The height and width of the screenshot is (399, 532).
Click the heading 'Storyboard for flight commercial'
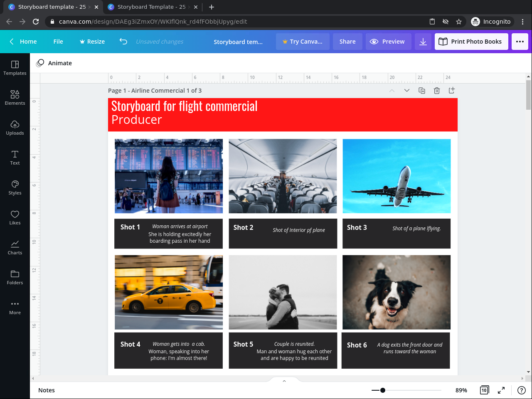point(185,106)
